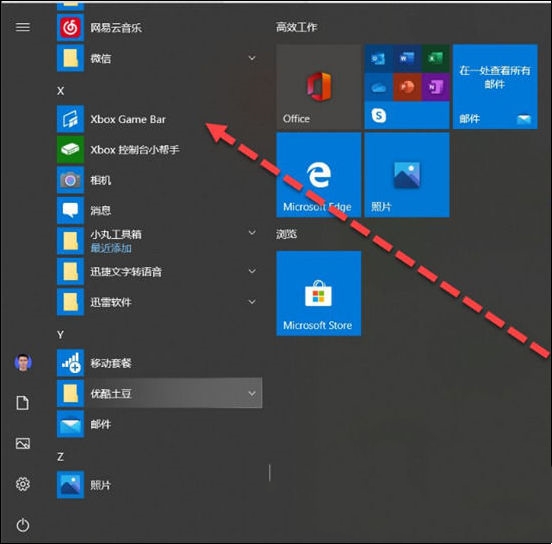Launch the 网易云音乐 app icon
Image resolution: width=552 pixels, height=544 pixels.
point(70,27)
